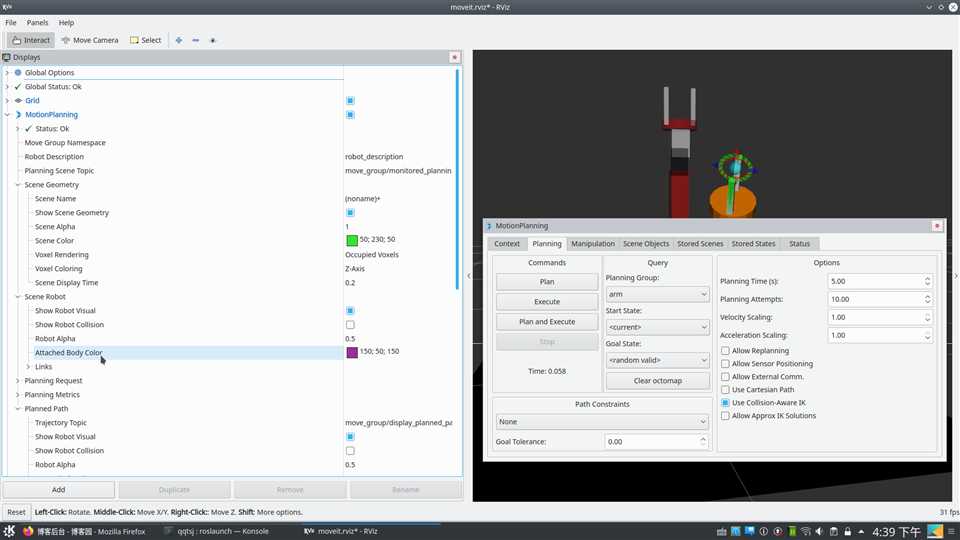Enable Planned Path Show Robot Collision

tap(350, 451)
